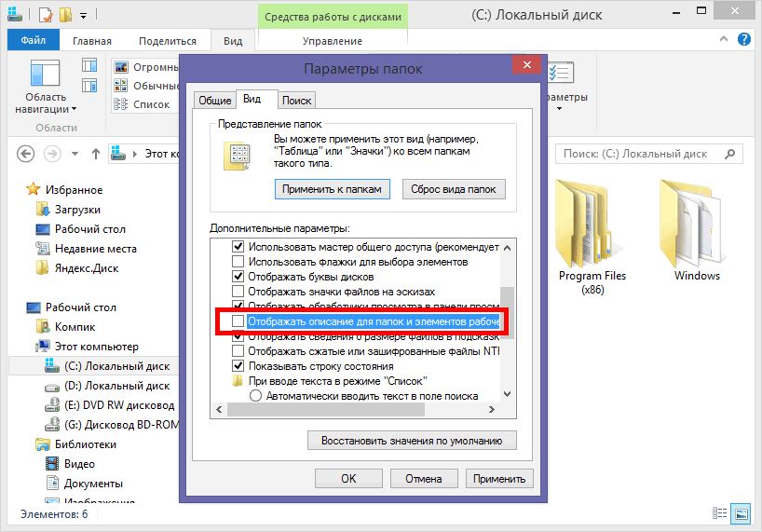This screenshot has height=532, width=762.
Task: Open the Файл menu
Action: tap(33, 40)
